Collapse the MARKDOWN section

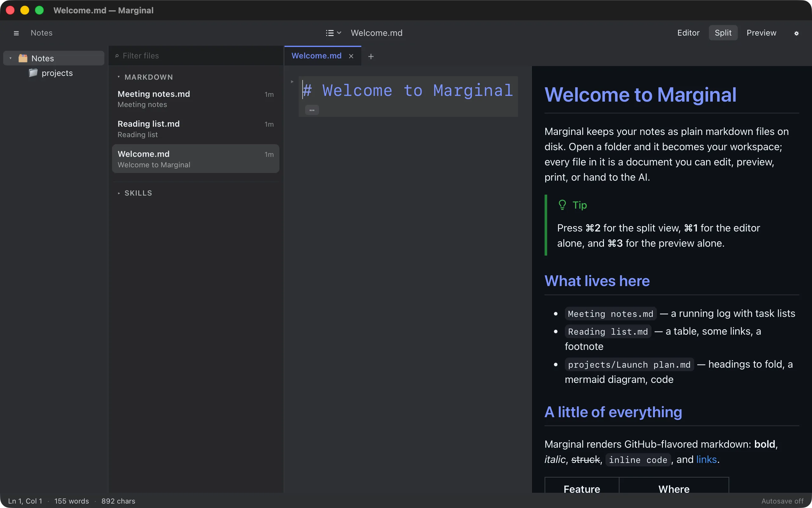(118, 77)
